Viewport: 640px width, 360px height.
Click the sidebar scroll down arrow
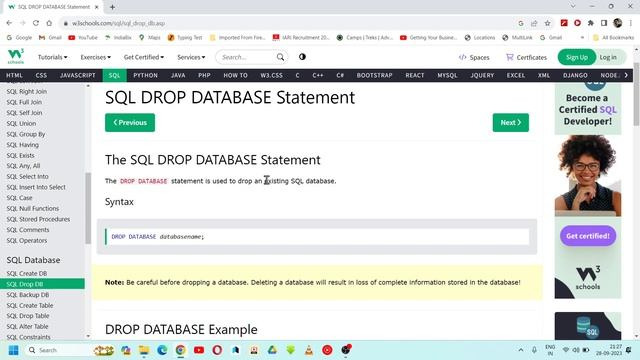pos(88,336)
